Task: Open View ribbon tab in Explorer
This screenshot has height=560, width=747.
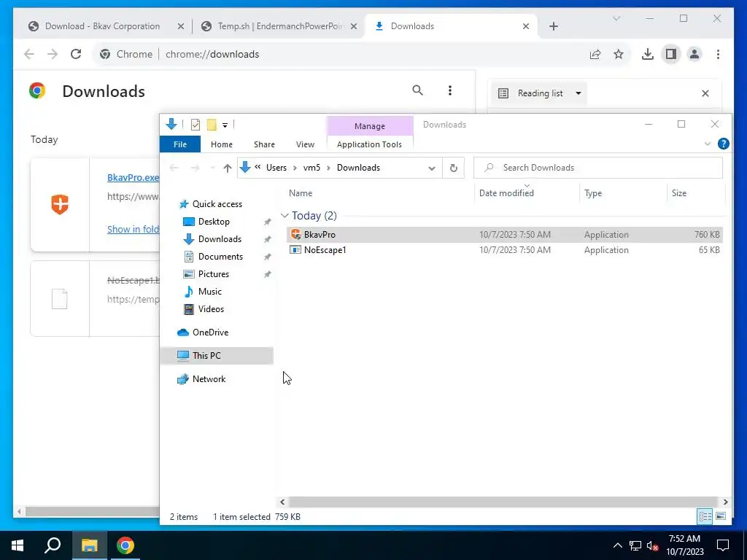Action: tap(305, 144)
